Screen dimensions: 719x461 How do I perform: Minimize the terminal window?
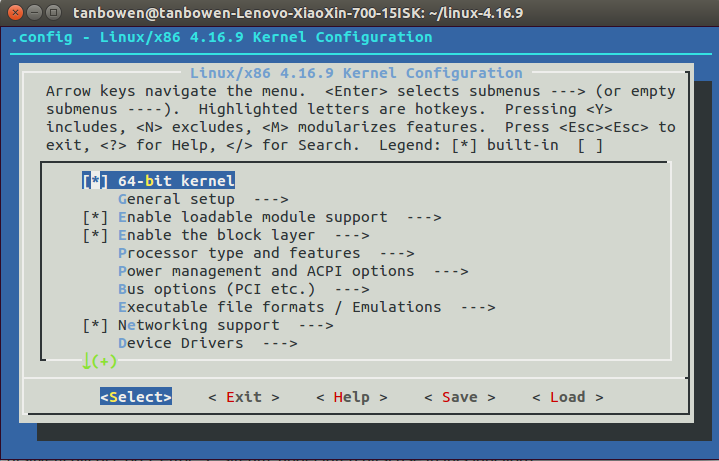pyautogui.click(x=34, y=12)
